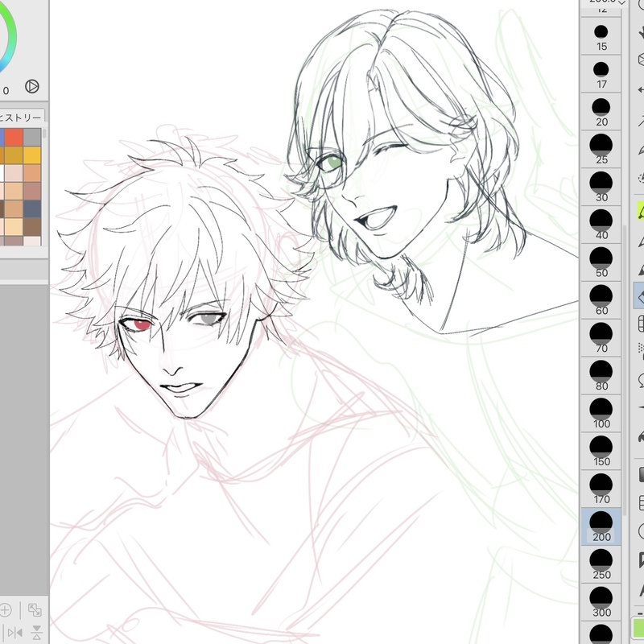644x644 pixels.
Task: Choose the brown swatch right of the cream-yellow swatch
Action: pos(32,227)
